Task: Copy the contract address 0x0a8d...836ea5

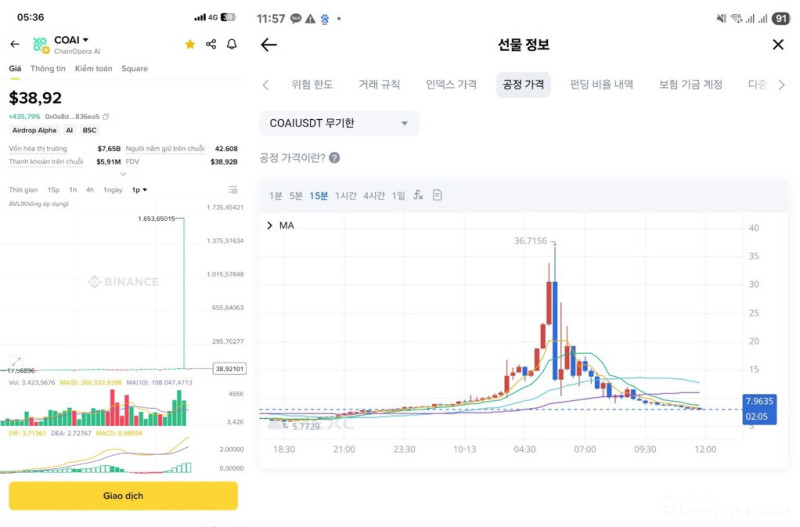Action: pos(106,116)
